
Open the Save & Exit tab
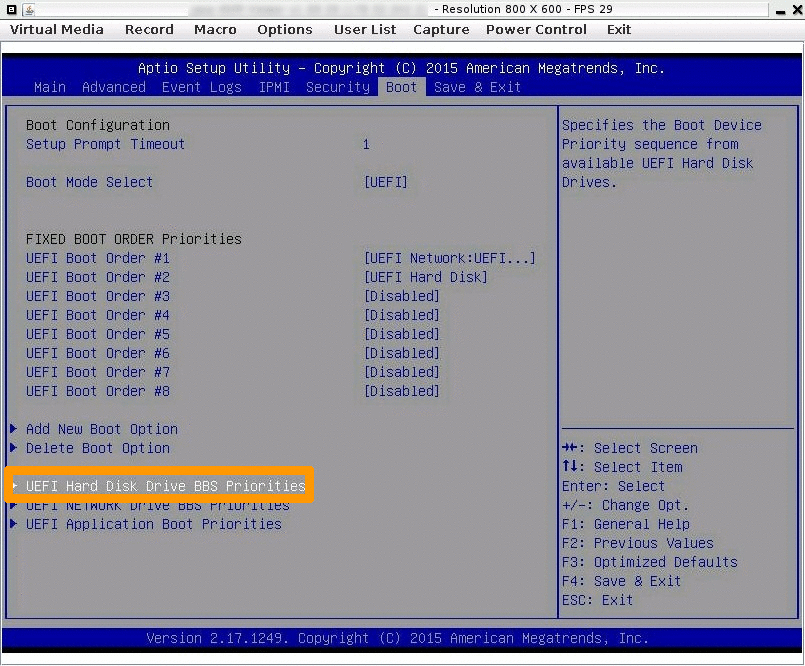[478, 87]
